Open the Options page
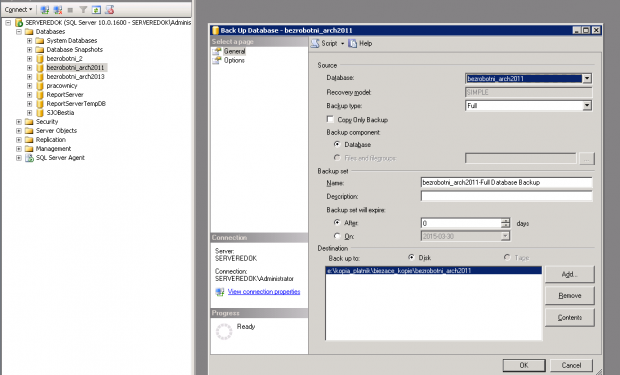Screen dimensions: 620x375 [234, 61]
